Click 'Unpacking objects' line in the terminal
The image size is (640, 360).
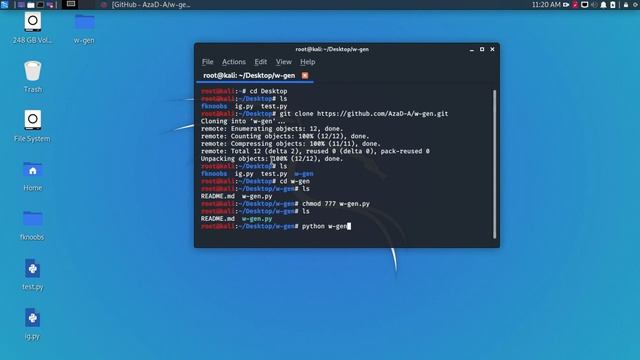pyautogui.click(x=272, y=159)
